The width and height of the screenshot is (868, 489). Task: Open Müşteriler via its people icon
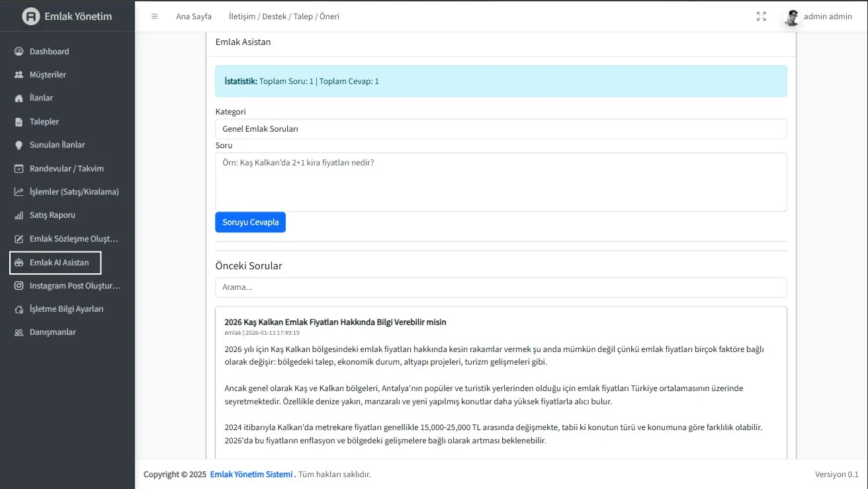click(x=19, y=75)
